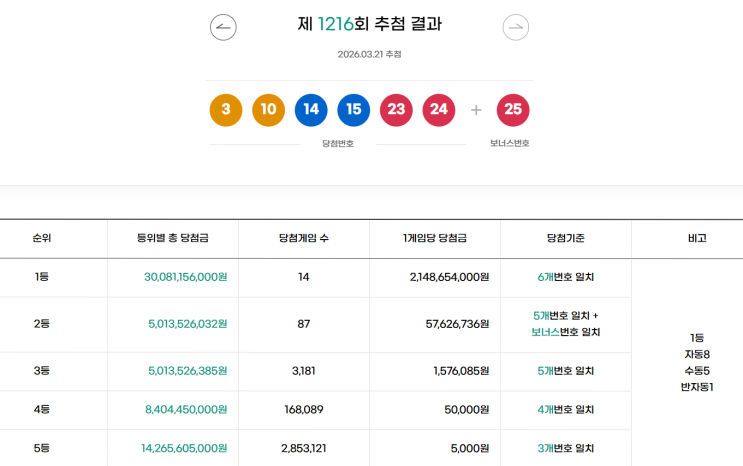Click per-game prize 50,000원

point(467,410)
